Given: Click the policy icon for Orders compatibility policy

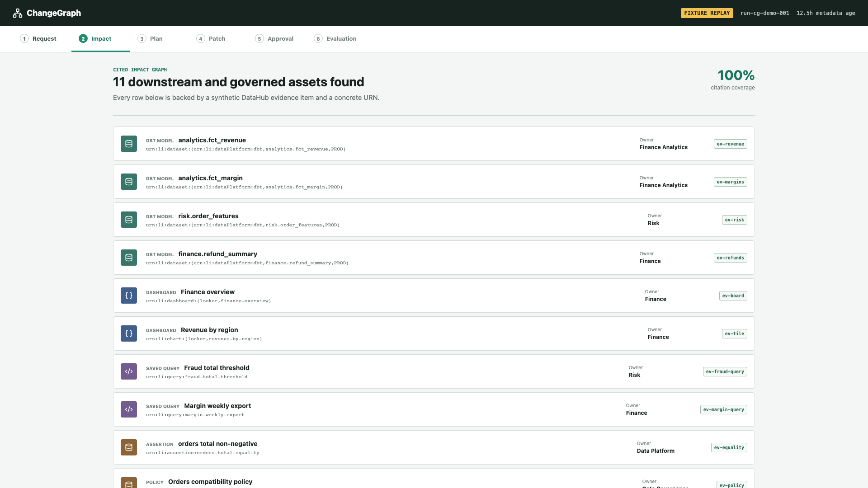Looking at the screenshot, I should [129, 483].
